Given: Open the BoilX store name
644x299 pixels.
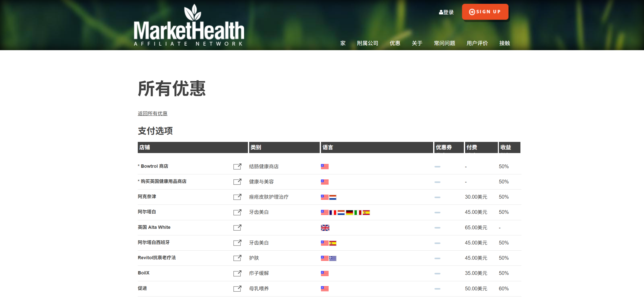Looking at the screenshot, I should click(x=144, y=273).
